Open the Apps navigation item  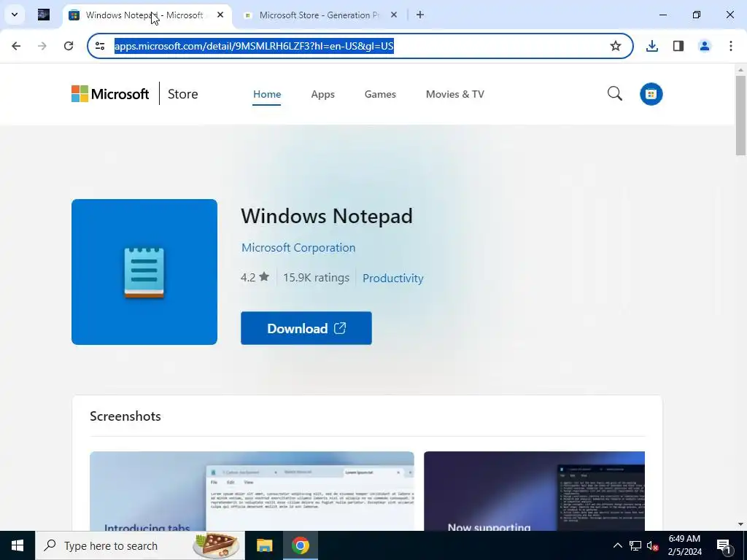pyautogui.click(x=322, y=94)
